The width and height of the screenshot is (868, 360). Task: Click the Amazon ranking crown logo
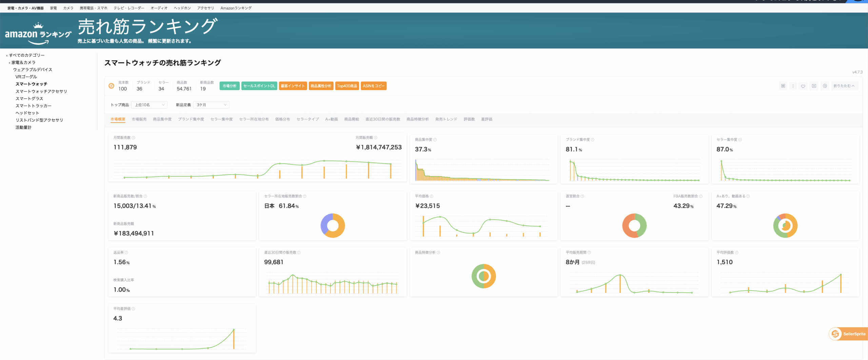tap(38, 34)
